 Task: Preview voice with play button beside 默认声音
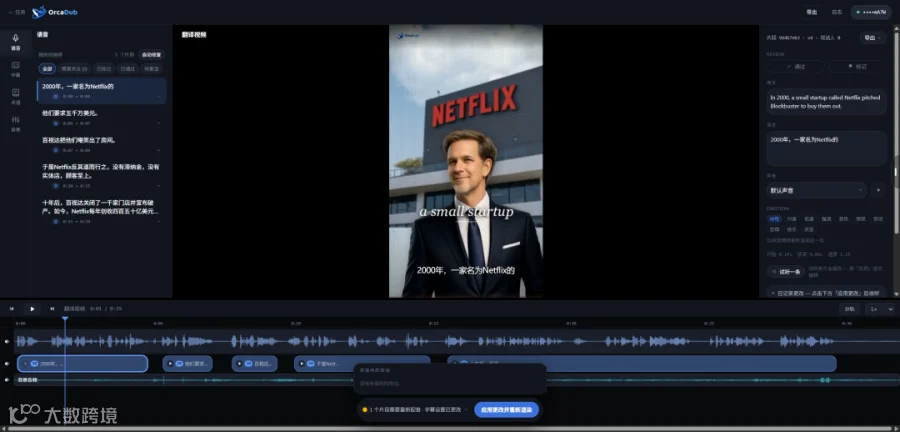(878, 190)
